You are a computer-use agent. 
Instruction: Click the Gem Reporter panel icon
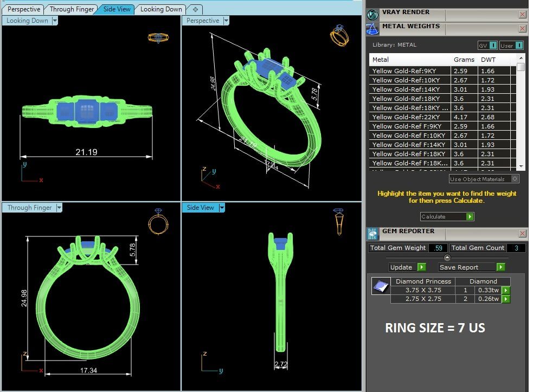click(373, 233)
